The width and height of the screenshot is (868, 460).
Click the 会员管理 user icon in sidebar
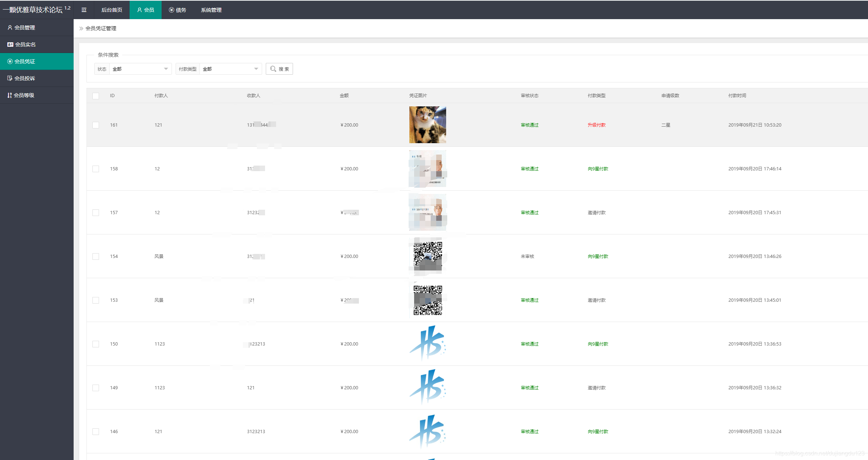tap(10, 28)
